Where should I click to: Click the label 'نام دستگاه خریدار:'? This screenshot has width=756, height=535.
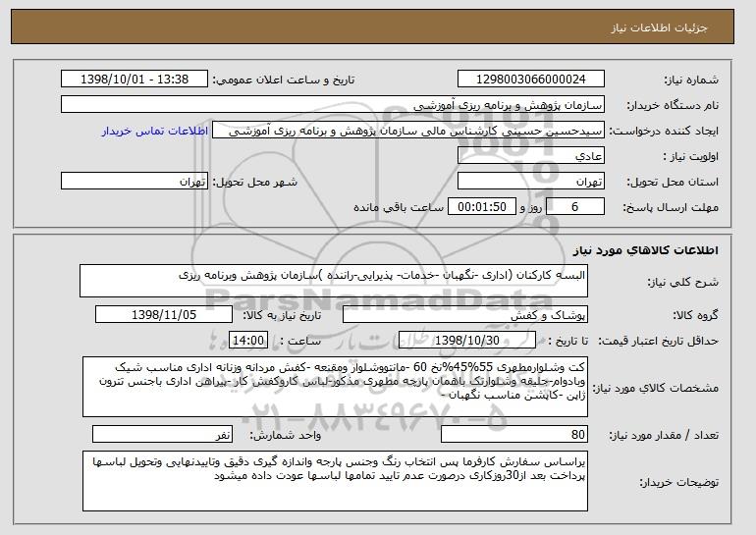(x=673, y=105)
